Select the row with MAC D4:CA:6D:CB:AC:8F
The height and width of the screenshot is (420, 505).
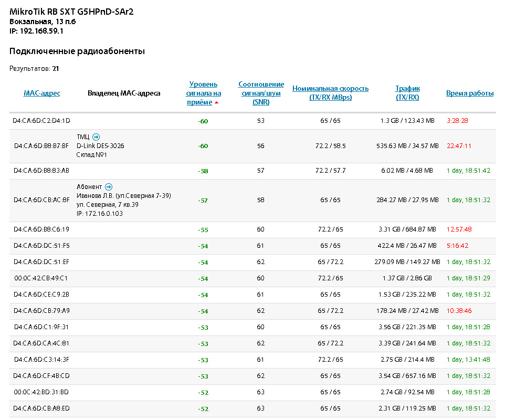(x=41, y=200)
